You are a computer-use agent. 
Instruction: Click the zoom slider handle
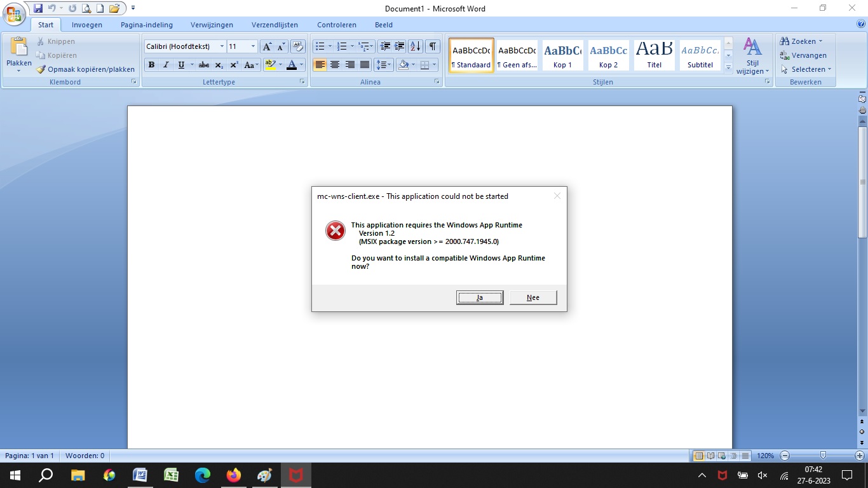(x=823, y=456)
